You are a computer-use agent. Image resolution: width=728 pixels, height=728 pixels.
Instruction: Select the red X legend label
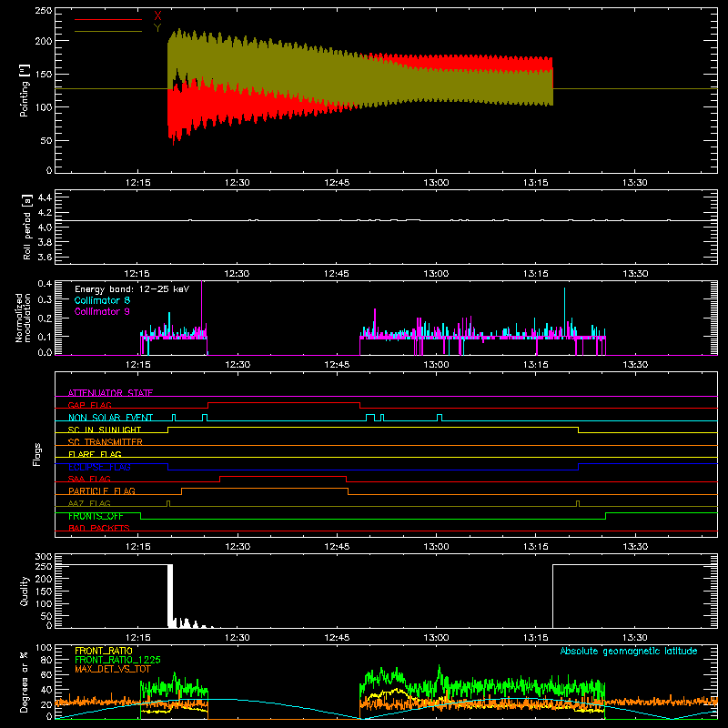pos(157,16)
